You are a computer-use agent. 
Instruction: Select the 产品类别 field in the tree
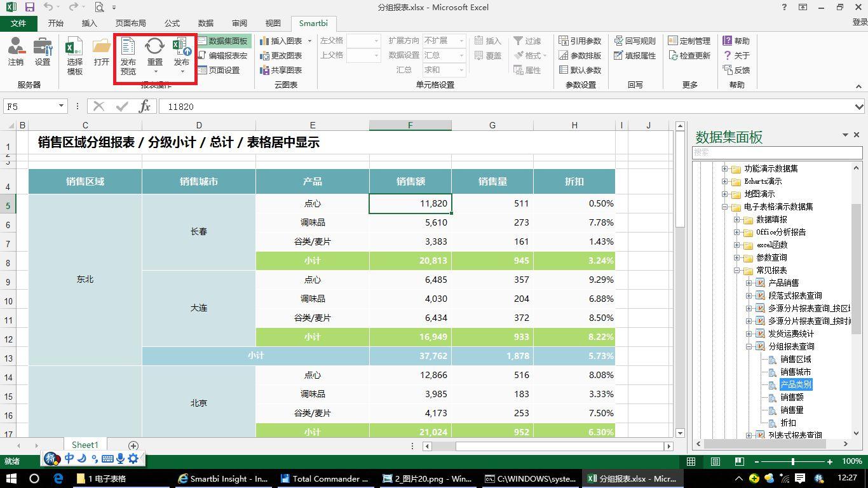coord(796,384)
